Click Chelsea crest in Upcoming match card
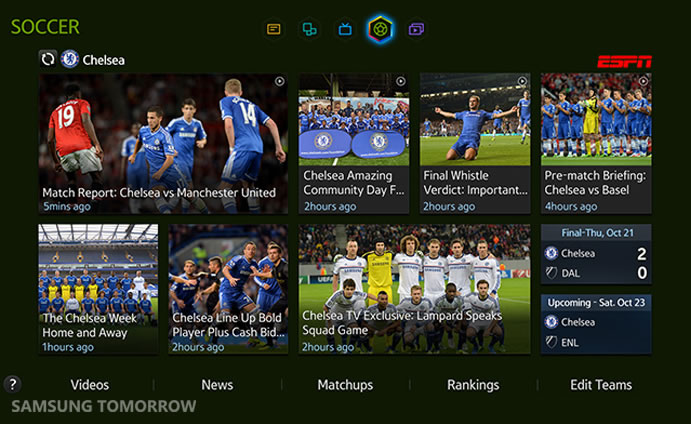 (x=551, y=322)
